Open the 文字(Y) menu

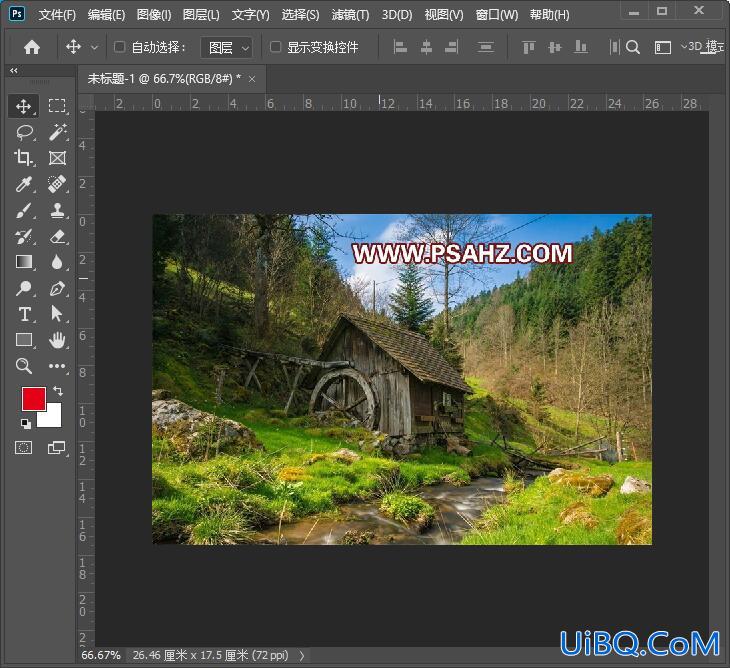pos(250,15)
